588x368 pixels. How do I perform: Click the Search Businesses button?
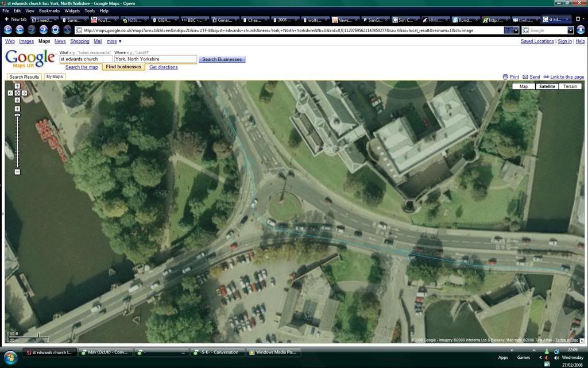click(x=222, y=59)
